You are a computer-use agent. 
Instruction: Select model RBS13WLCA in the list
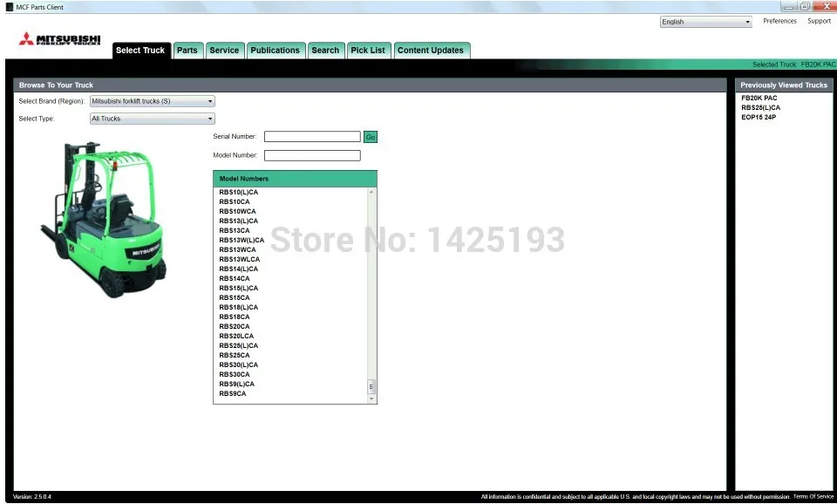240,260
